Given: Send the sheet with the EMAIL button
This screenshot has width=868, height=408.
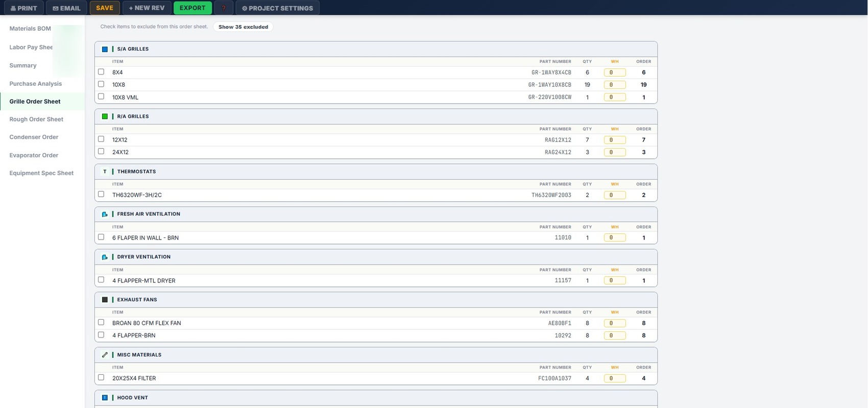Looking at the screenshot, I should (66, 8).
